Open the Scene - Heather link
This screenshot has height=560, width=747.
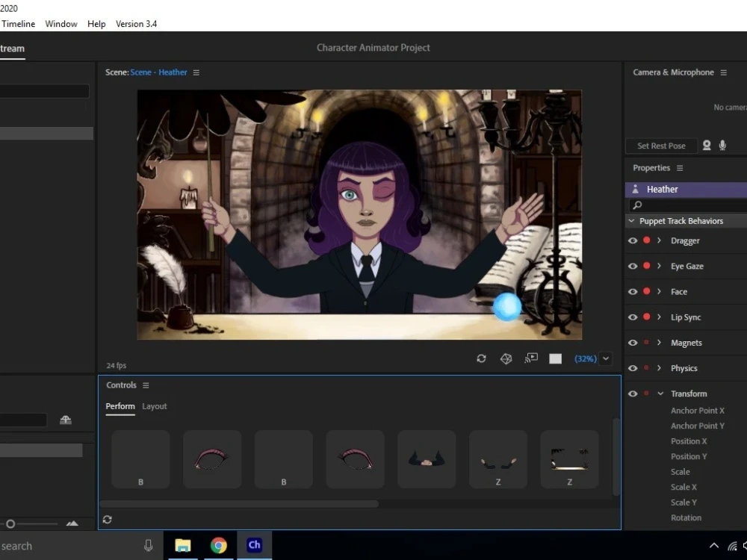pyautogui.click(x=158, y=72)
